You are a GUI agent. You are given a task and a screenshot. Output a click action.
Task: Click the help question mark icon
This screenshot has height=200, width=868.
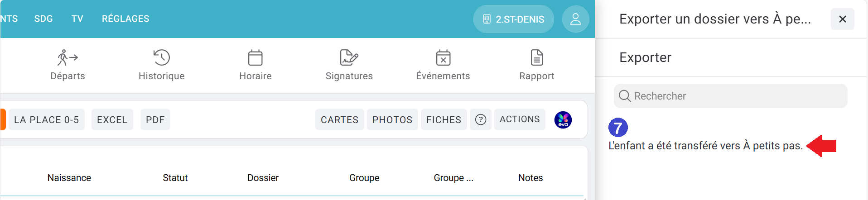481,119
